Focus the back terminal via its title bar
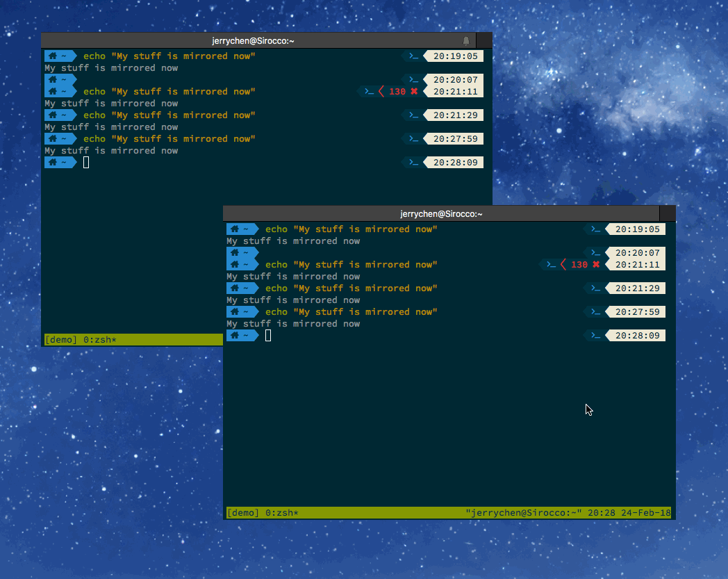The image size is (728, 579). tap(253, 41)
